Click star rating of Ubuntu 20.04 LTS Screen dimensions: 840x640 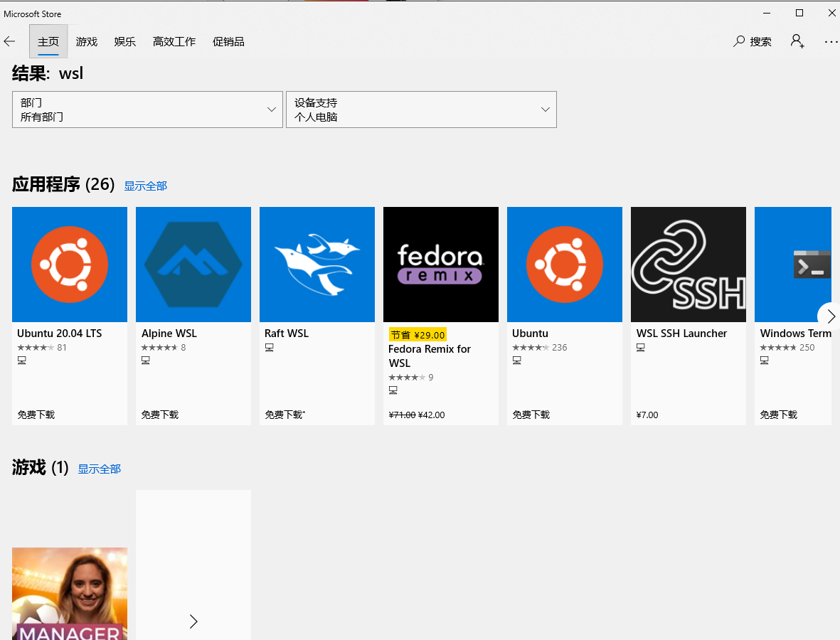(x=36, y=348)
